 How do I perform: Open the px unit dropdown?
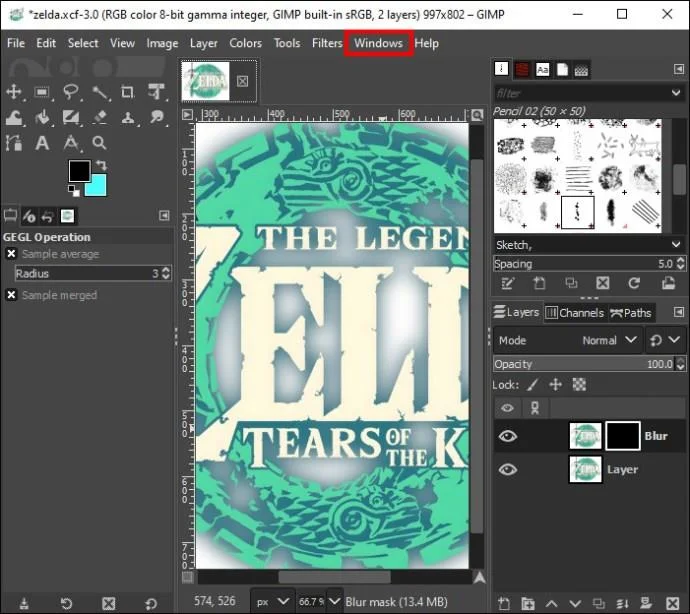[273, 601]
